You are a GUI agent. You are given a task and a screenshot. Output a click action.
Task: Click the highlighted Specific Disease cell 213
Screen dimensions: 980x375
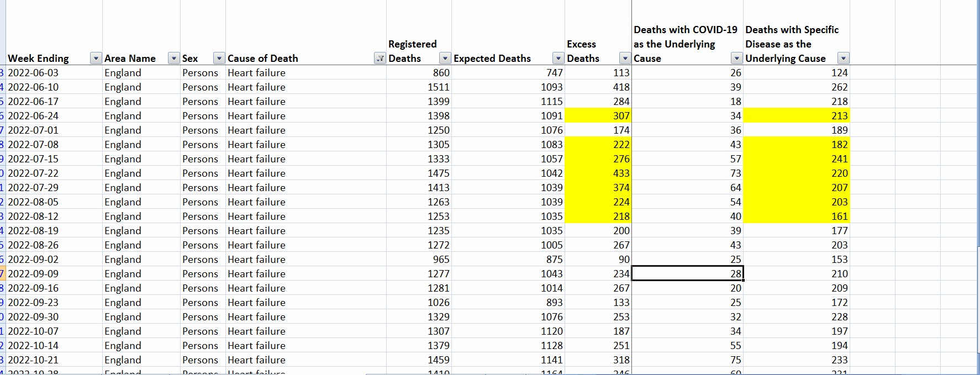pos(797,115)
